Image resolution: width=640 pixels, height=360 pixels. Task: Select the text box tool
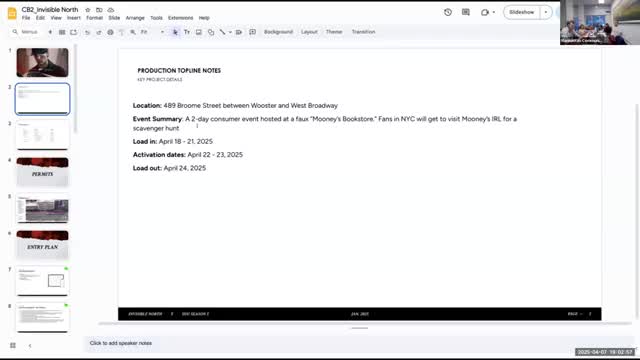point(187,32)
